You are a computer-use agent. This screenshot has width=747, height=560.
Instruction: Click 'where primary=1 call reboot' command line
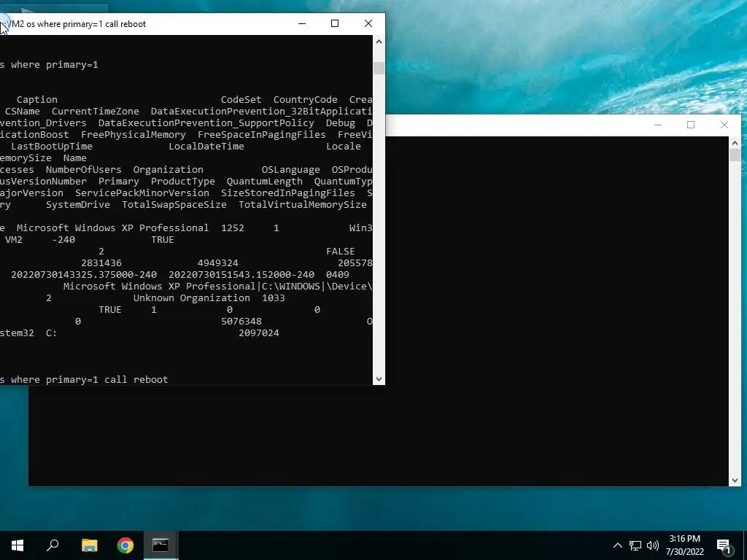pyautogui.click(x=90, y=379)
